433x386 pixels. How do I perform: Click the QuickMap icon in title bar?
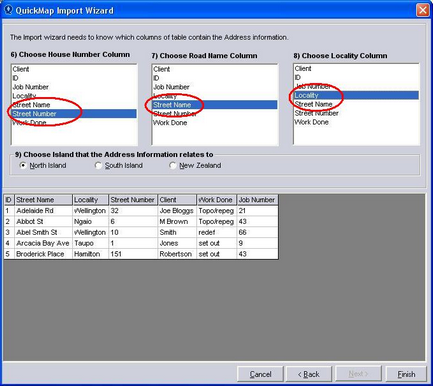coord(8,10)
